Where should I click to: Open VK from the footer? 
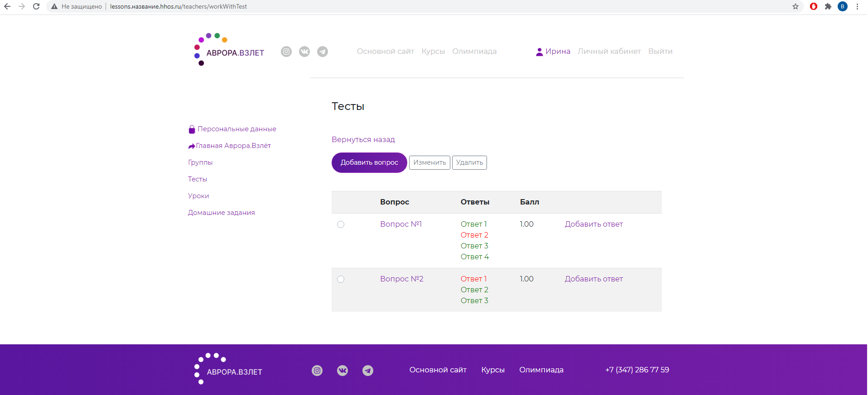pyautogui.click(x=342, y=371)
